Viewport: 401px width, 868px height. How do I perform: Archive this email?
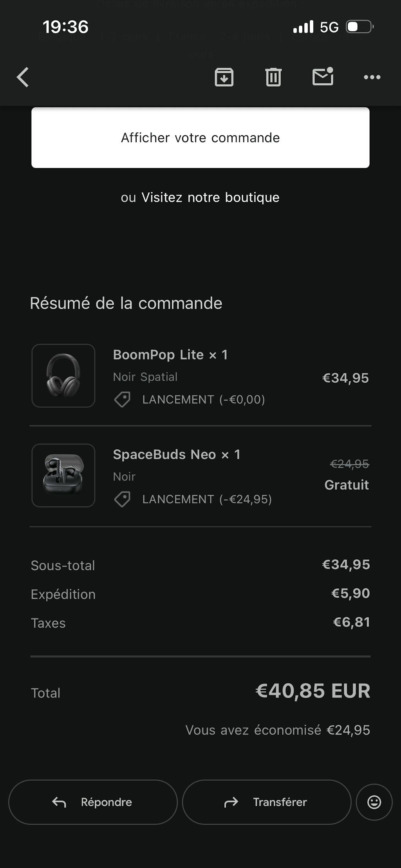pos(224,77)
